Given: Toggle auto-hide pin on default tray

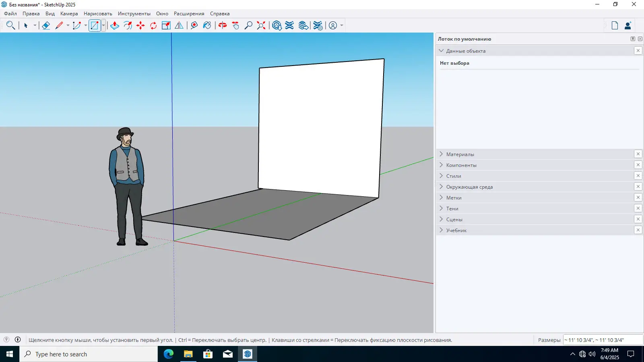Looking at the screenshot, I should point(633,39).
